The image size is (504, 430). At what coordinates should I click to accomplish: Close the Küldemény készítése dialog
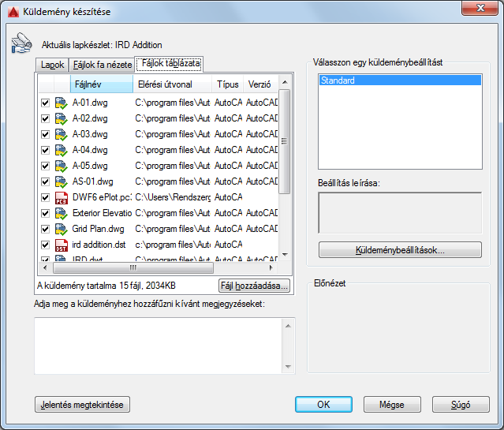pos(480,8)
